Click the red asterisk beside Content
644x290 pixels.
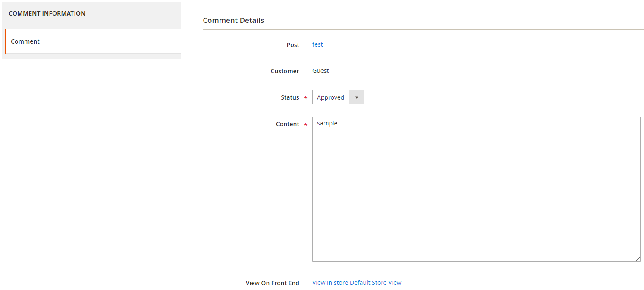(x=305, y=125)
